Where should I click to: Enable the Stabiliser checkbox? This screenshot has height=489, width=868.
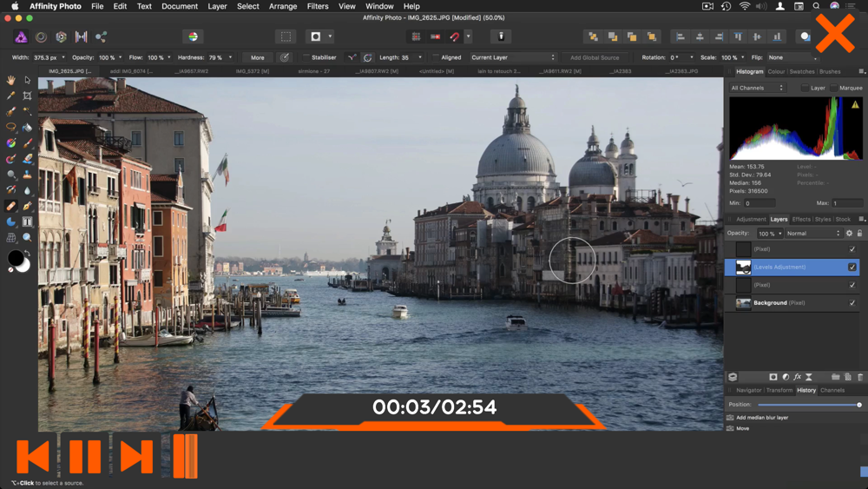click(x=306, y=57)
